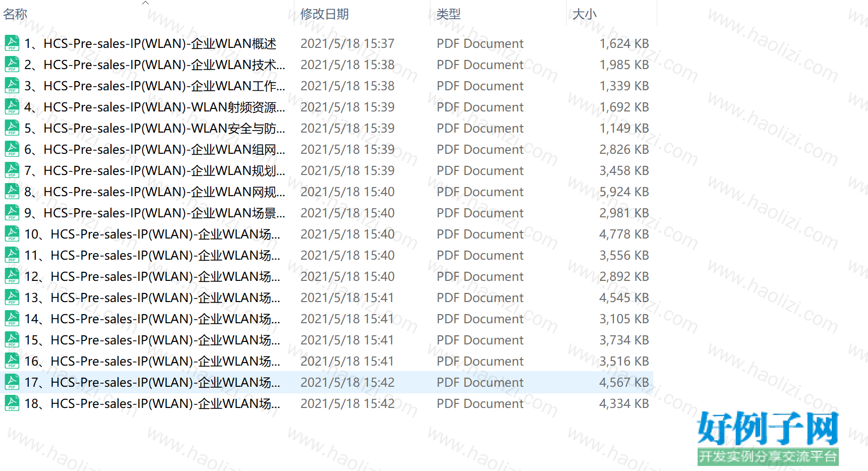Select file name 7、HCS-Pre-sales-IP(WLAN)-企业WLAN规划...
The image size is (868, 471).
pyautogui.click(x=155, y=171)
